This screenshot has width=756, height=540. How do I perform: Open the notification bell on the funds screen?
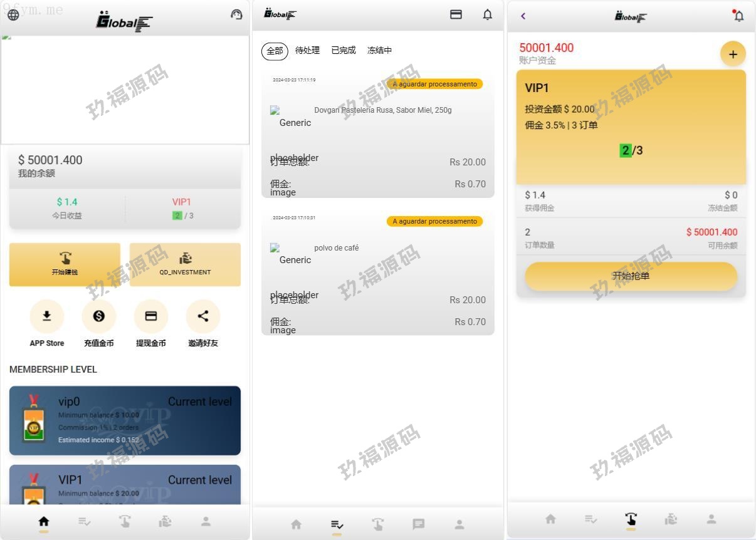coord(738,16)
